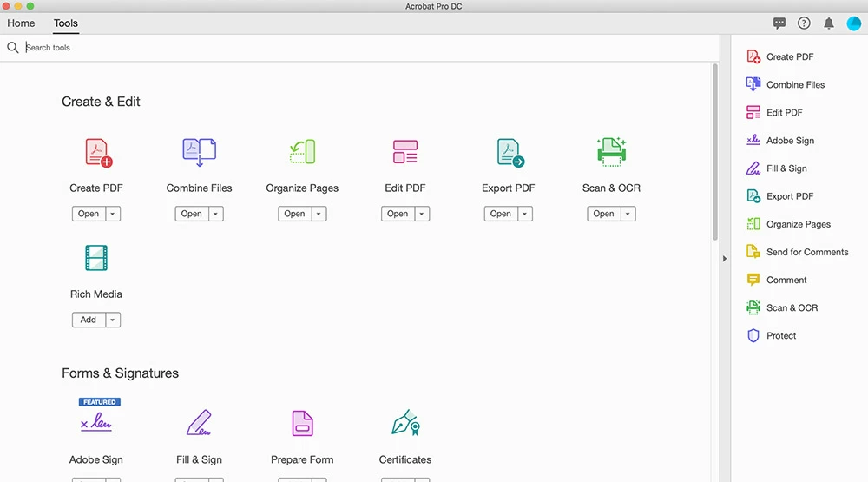
Task: Select the Rich Media film icon
Action: point(96,258)
